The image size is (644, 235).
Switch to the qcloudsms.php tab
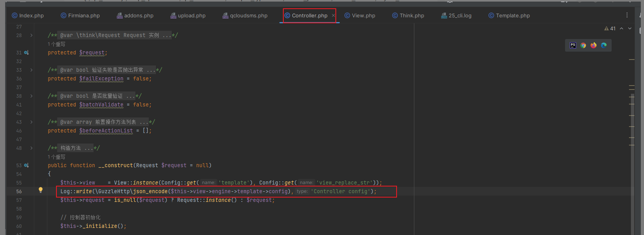(x=245, y=16)
